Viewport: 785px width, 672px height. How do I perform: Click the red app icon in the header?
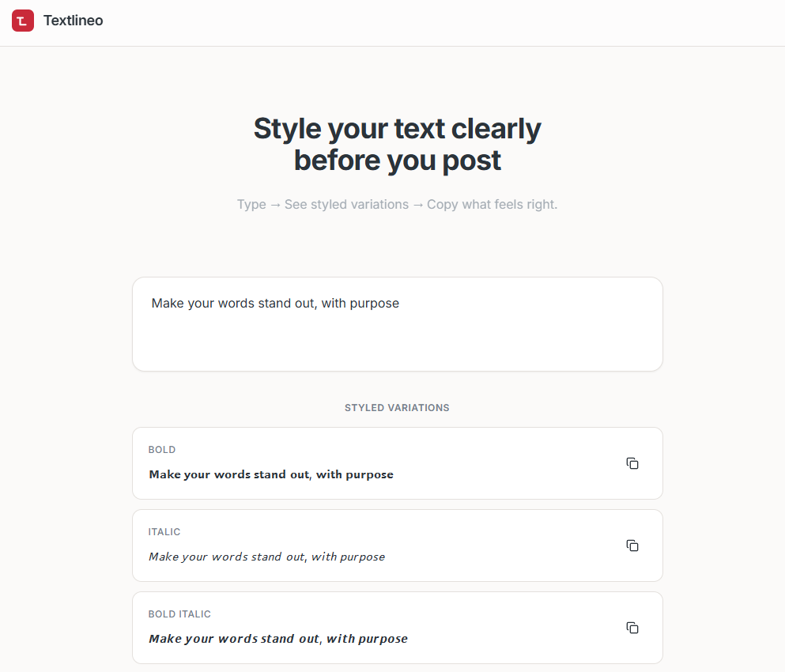22,21
